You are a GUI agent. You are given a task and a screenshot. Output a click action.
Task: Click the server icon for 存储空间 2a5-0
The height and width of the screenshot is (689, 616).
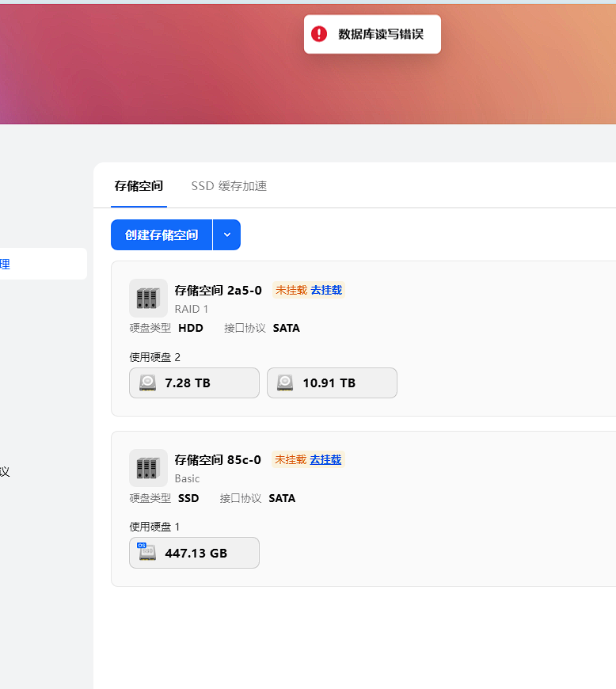[148, 298]
